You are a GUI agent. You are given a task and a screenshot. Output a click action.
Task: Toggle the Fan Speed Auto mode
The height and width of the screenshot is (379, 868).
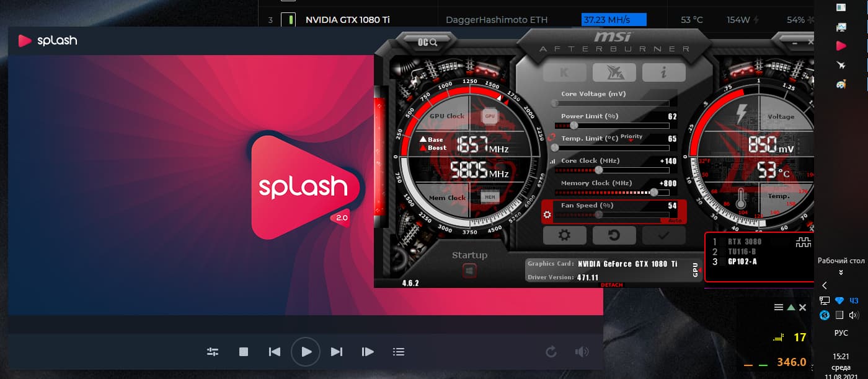(675, 220)
